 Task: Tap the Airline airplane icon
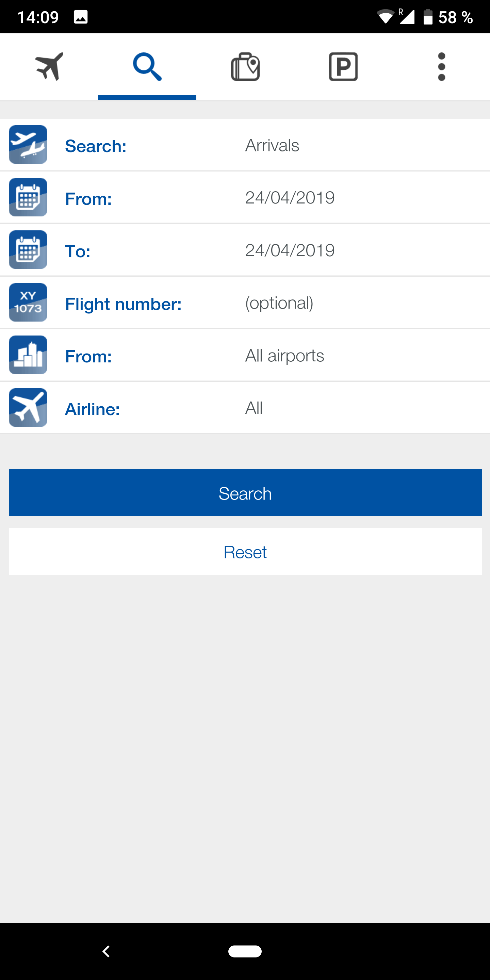pyautogui.click(x=28, y=407)
